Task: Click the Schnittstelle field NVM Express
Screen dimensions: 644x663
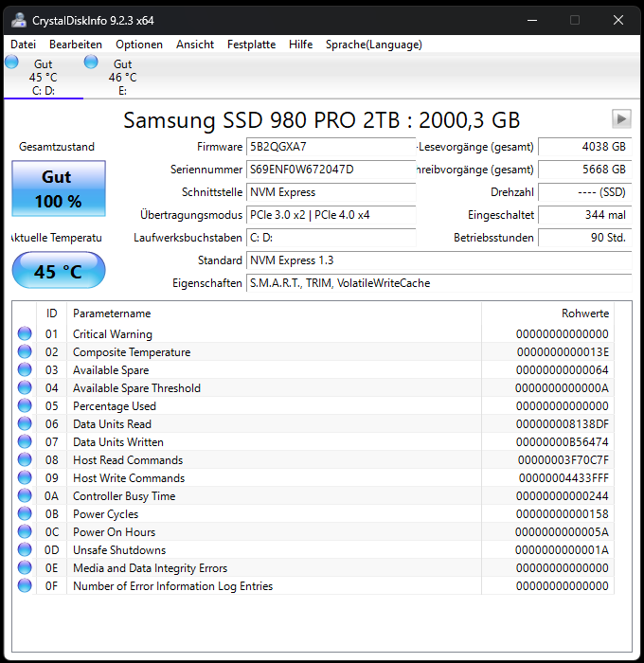Action: (x=331, y=192)
